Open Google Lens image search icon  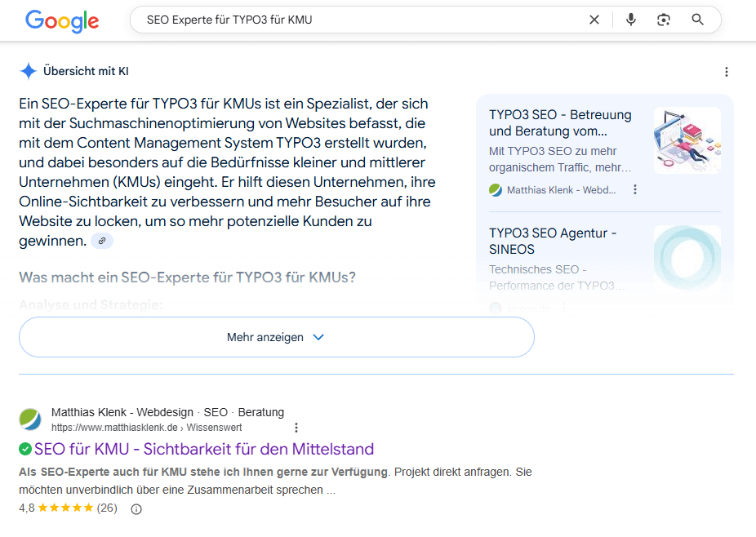tap(664, 20)
